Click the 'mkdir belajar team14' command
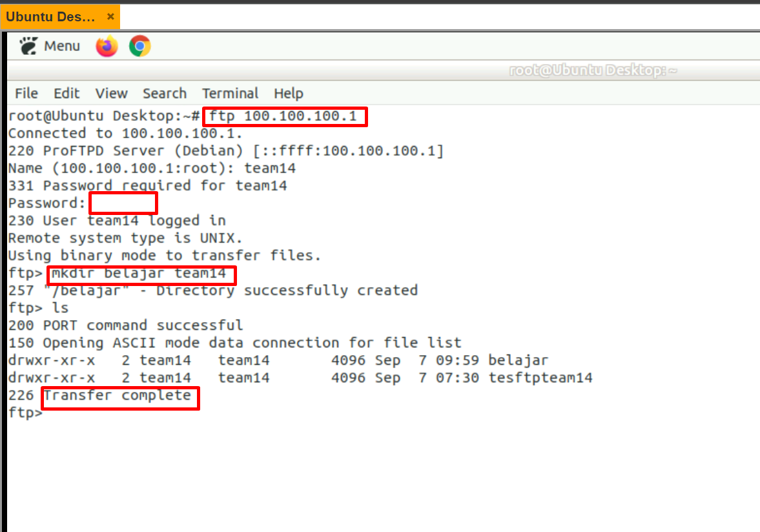 tap(139, 273)
